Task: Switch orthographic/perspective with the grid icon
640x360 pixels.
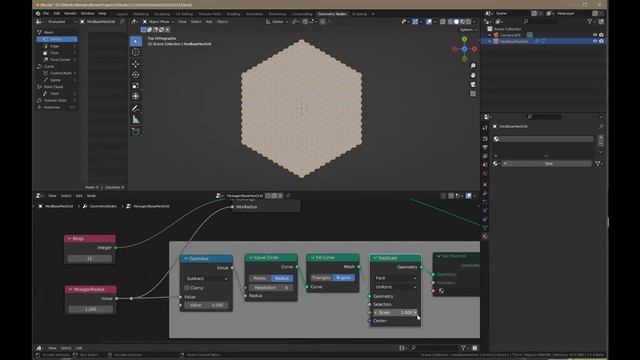Action: coord(473,94)
